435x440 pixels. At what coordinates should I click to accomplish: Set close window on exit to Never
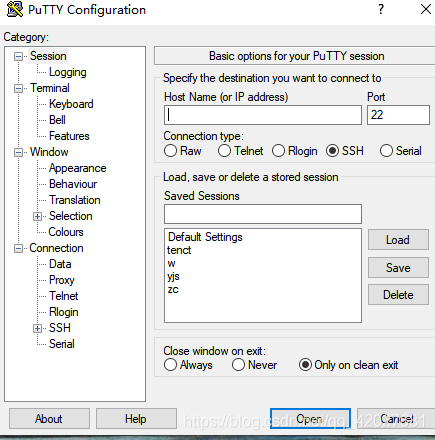pyautogui.click(x=238, y=365)
